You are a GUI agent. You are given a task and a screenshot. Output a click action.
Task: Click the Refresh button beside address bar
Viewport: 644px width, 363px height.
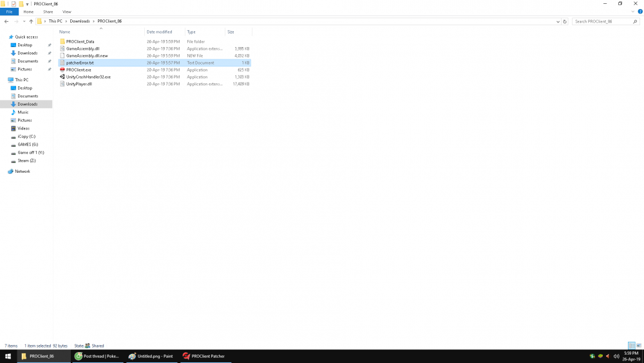pos(565,21)
